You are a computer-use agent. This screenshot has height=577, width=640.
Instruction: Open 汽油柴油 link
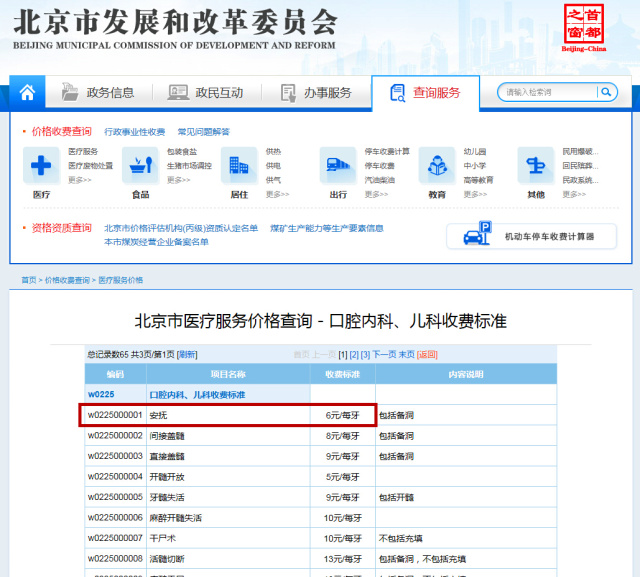380,180
